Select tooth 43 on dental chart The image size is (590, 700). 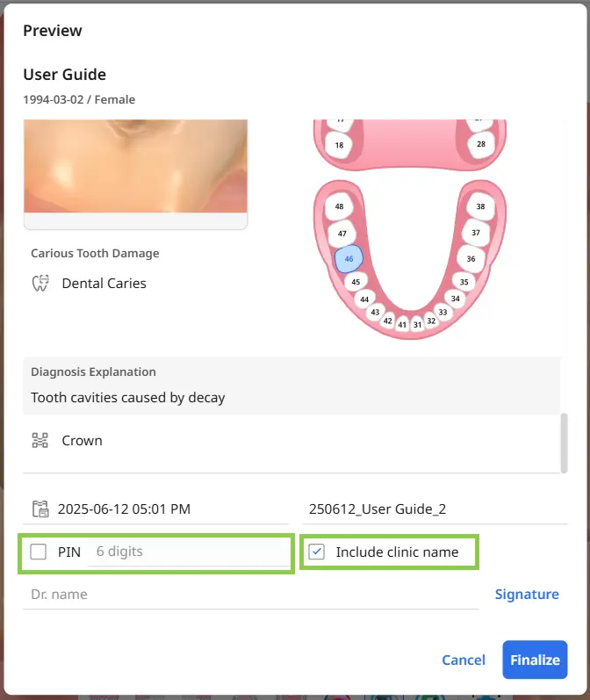click(x=375, y=312)
